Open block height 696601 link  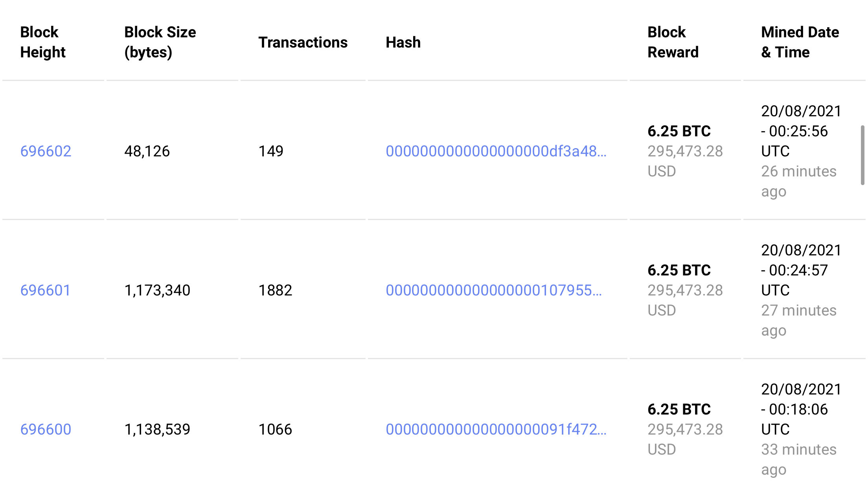[45, 290]
